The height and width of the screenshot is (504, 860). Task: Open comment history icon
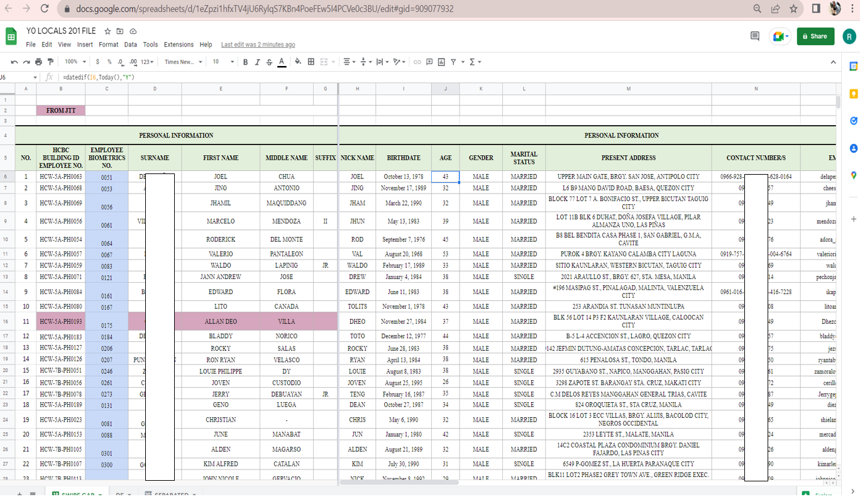(x=755, y=36)
